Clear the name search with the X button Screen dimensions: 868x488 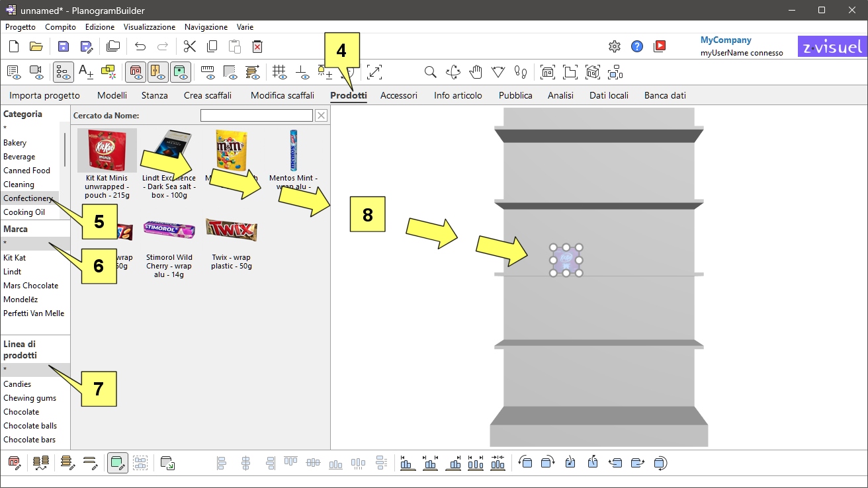click(321, 116)
